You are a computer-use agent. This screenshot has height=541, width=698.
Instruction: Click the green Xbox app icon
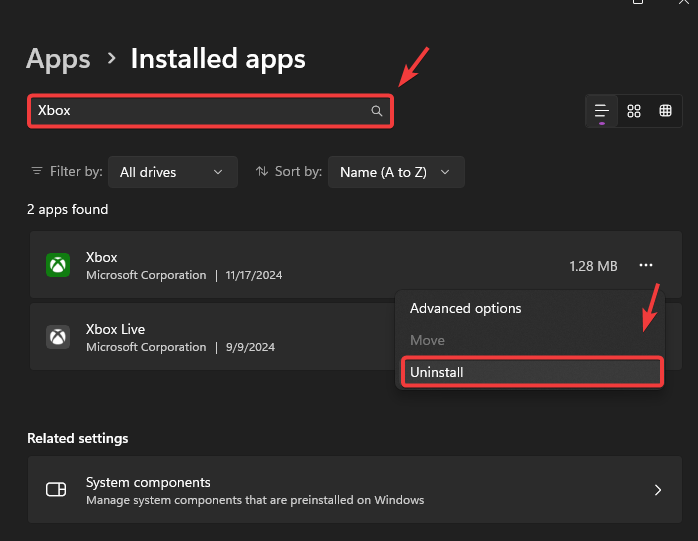coord(58,265)
